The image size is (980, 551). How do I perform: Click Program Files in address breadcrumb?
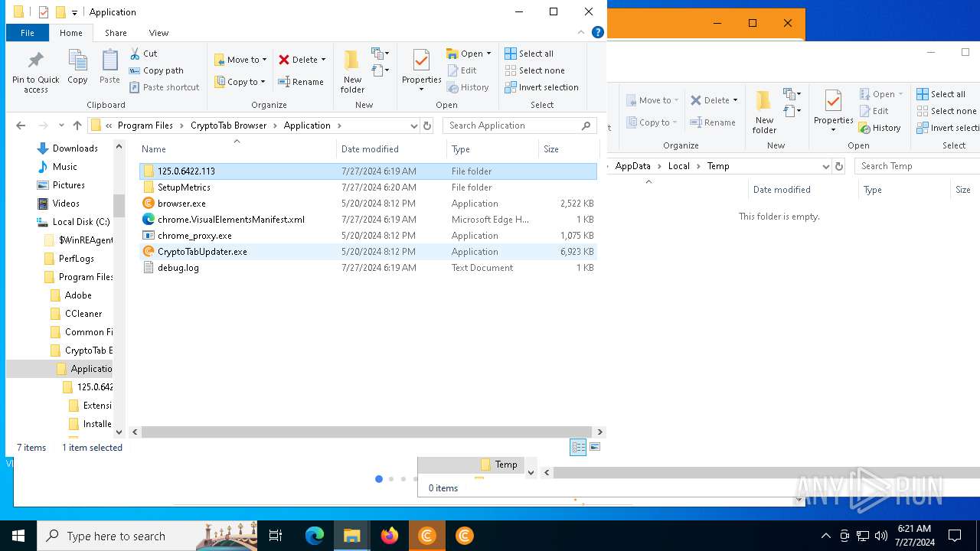pos(145,126)
